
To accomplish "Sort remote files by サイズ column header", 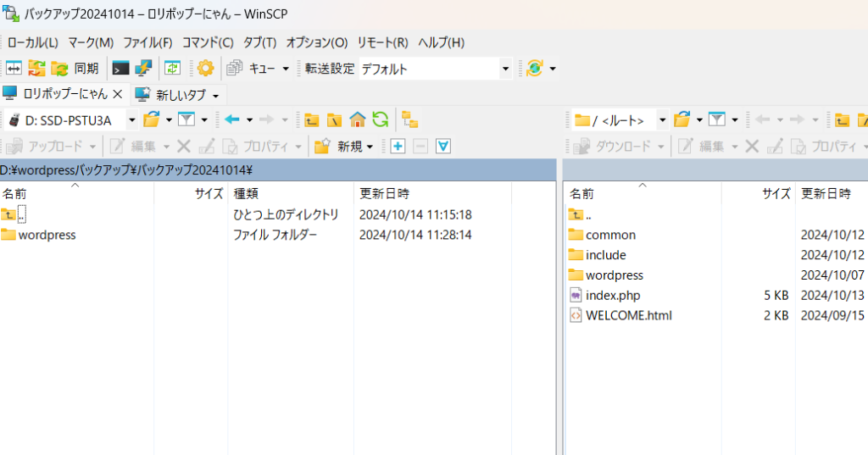I will tap(759, 193).
